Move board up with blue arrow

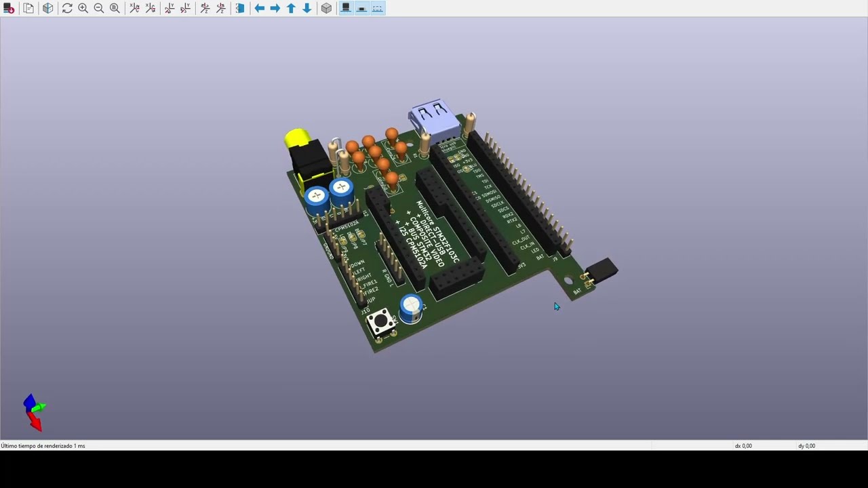pos(291,8)
